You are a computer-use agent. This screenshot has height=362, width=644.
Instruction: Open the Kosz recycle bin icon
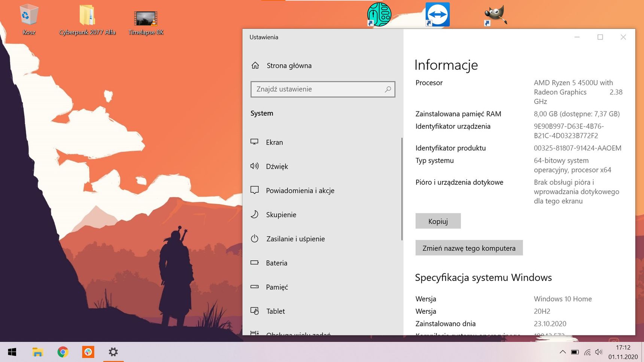point(28,19)
